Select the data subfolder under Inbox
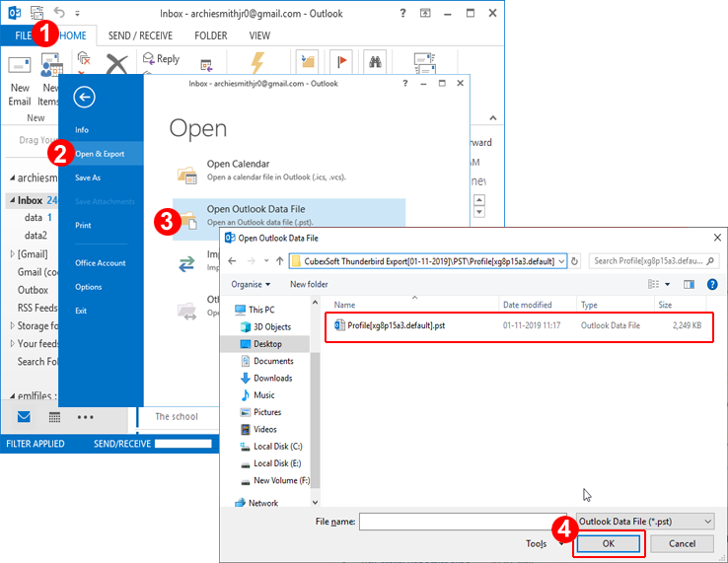728x563 pixels. pyautogui.click(x=34, y=218)
